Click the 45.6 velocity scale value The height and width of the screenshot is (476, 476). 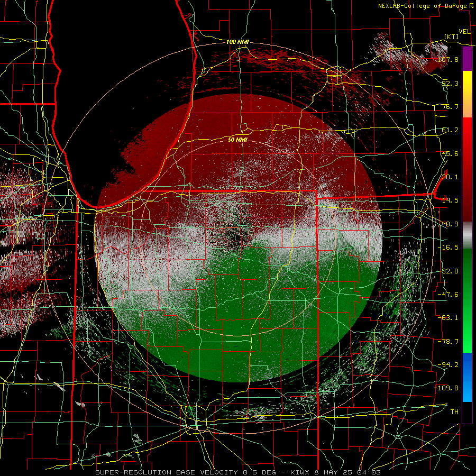pos(450,153)
